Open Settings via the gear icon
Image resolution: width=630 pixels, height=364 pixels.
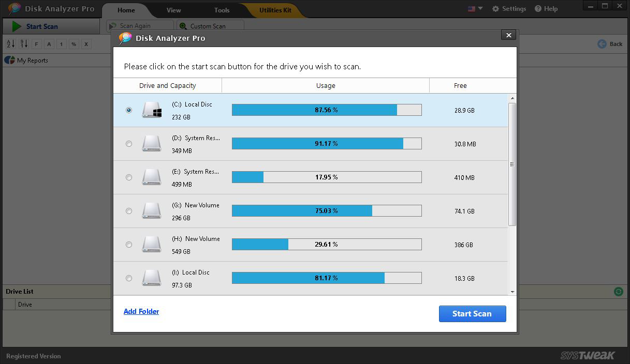[x=495, y=9]
